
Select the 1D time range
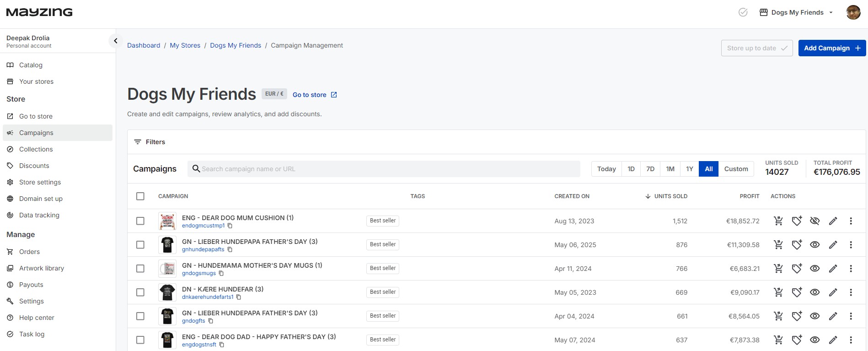[631, 169]
